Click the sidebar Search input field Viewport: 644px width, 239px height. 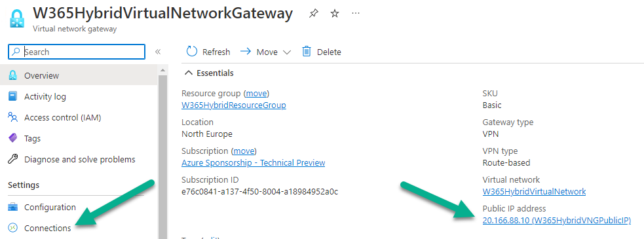click(x=77, y=52)
